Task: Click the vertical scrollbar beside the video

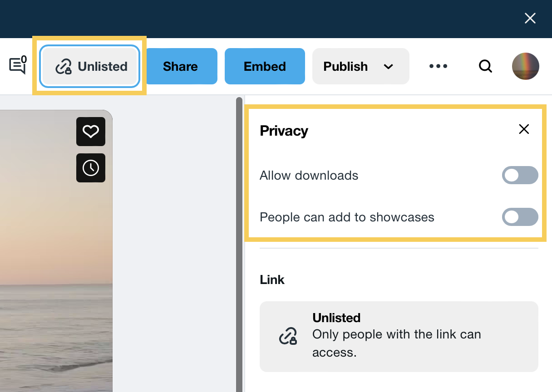Action: click(x=239, y=245)
